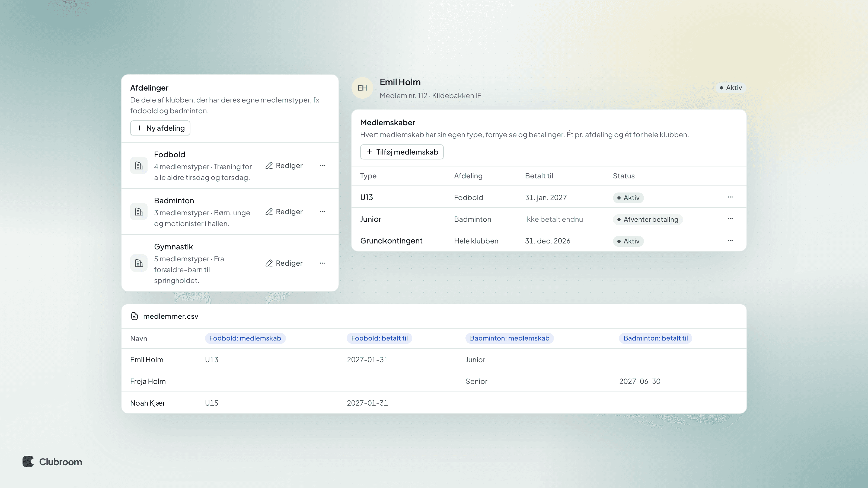Click 'Ikke betalt endnu' in Junior row
This screenshot has height=488, width=868.
554,219
